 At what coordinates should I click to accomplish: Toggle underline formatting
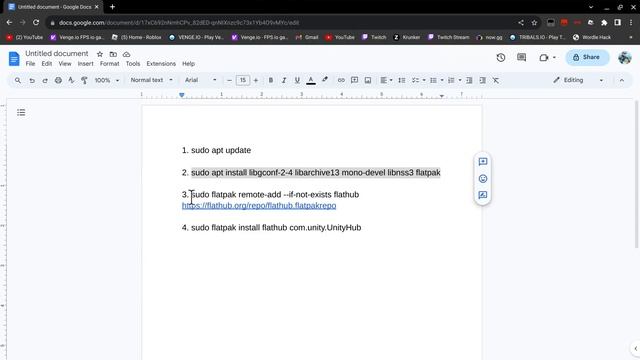(x=297, y=80)
